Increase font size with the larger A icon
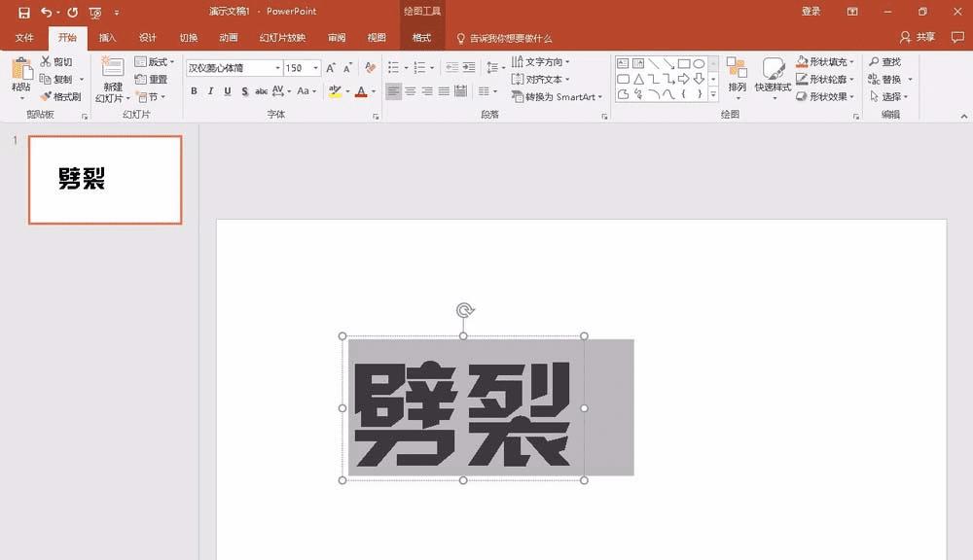The height and width of the screenshot is (560, 973). click(331, 68)
